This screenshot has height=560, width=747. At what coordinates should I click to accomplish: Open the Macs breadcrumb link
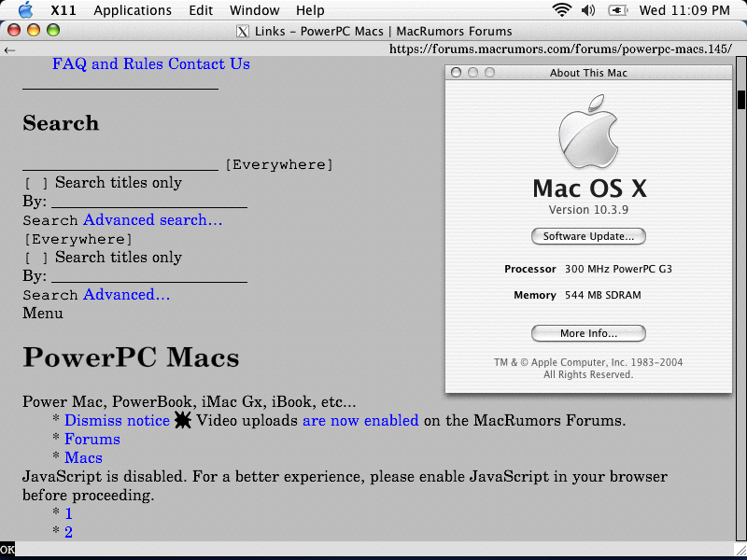83,457
